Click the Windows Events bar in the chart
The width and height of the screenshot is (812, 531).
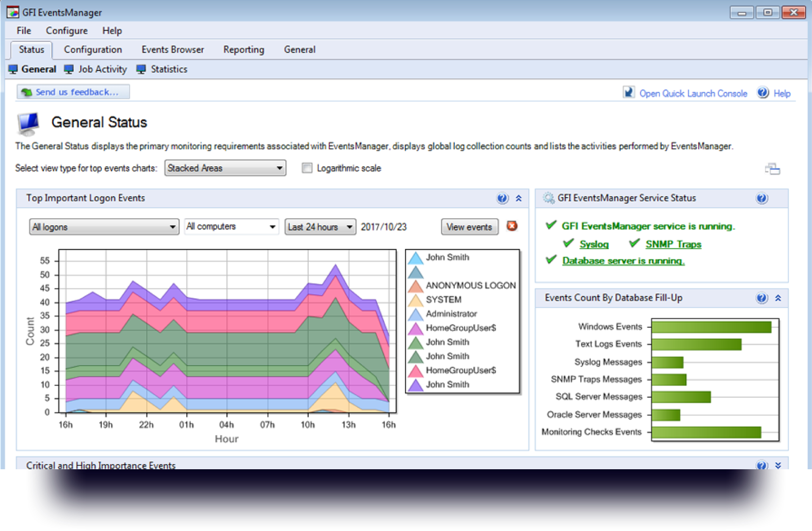[712, 327]
